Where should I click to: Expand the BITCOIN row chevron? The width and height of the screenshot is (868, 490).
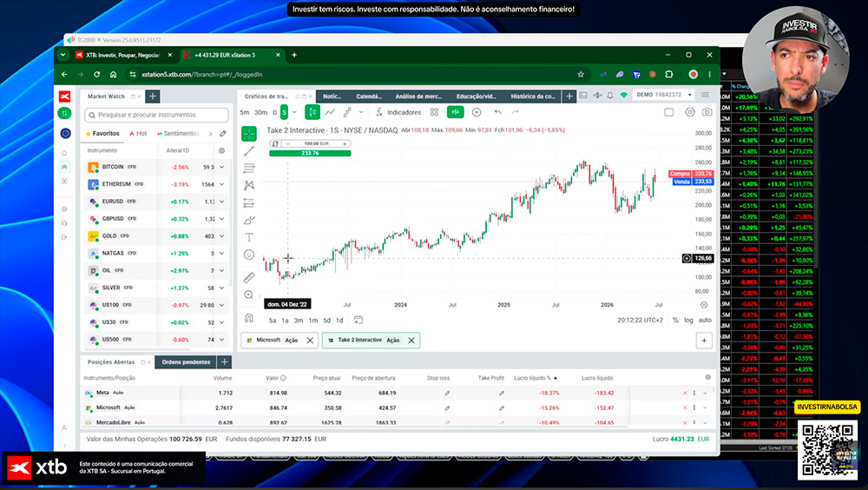tap(222, 167)
